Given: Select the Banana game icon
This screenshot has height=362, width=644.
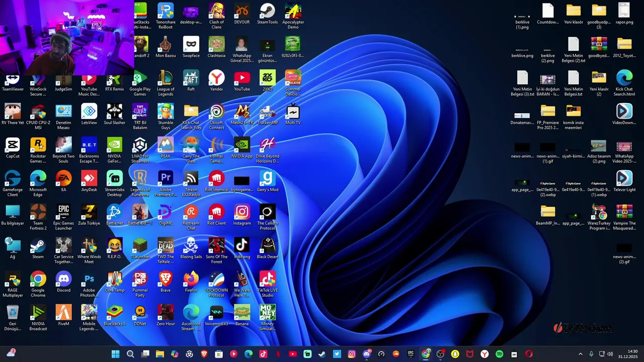Looking at the screenshot, I should click(x=242, y=316).
